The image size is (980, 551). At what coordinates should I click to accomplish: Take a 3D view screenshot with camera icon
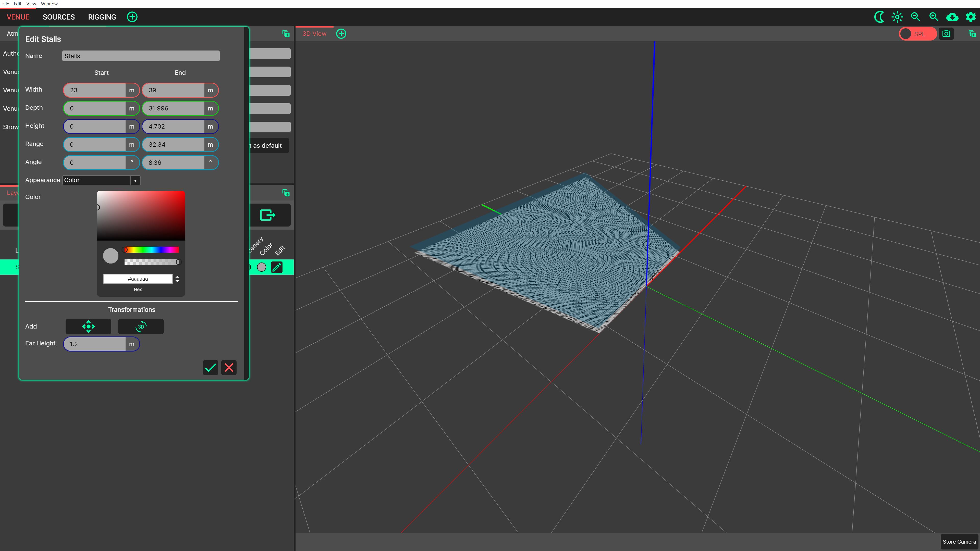click(x=946, y=33)
